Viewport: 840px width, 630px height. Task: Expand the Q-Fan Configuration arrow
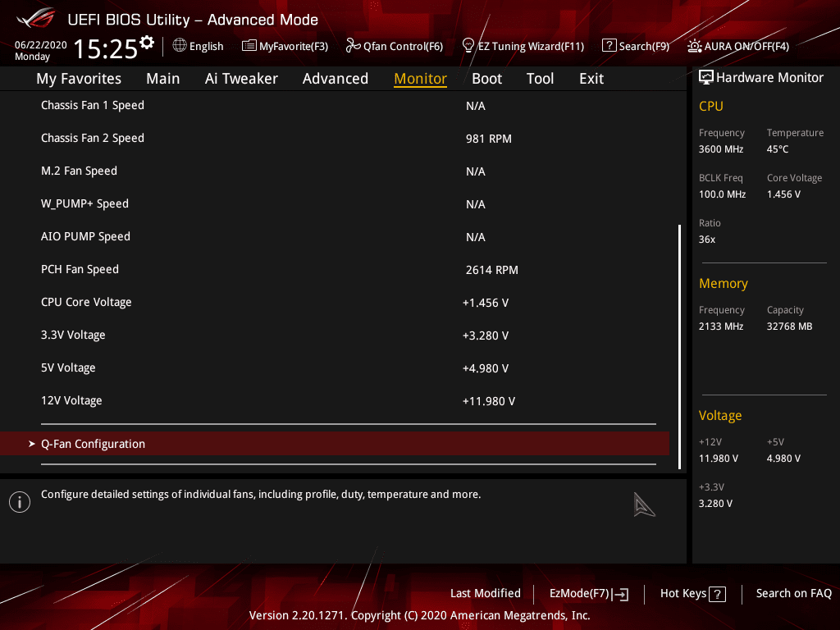pos(32,444)
